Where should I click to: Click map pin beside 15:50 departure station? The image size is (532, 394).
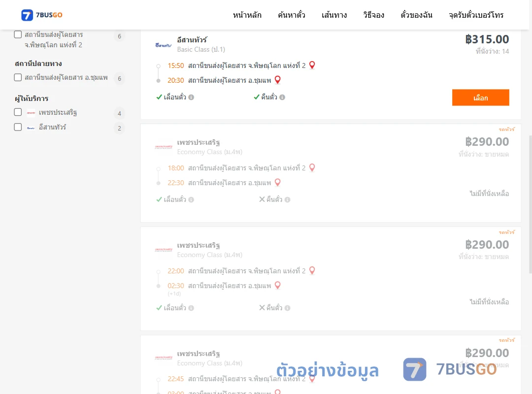(x=312, y=65)
